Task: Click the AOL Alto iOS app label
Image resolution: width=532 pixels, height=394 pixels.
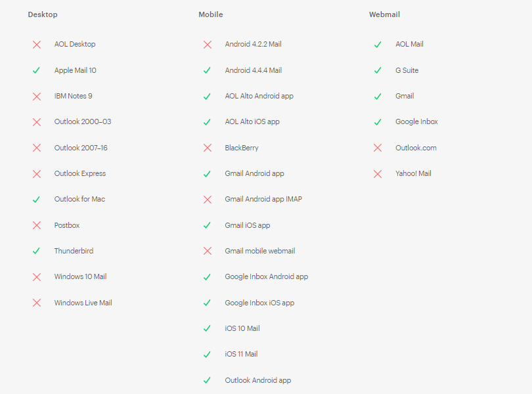Action: (x=252, y=121)
